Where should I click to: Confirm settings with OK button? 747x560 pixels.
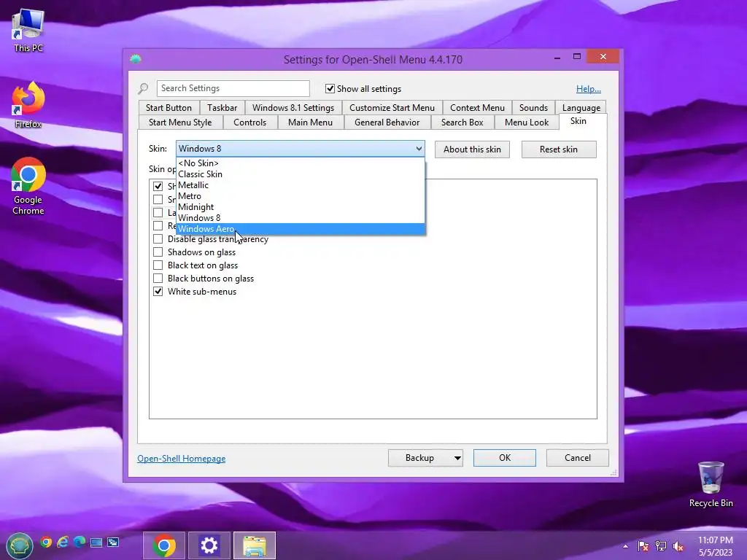pos(505,458)
